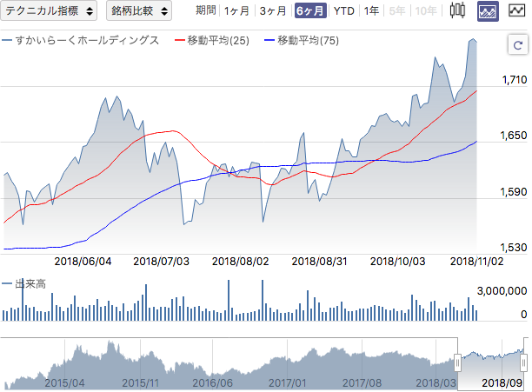Toggle 移動平均(25) legend entry
532x392 pixels.
click(x=212, y=40)
